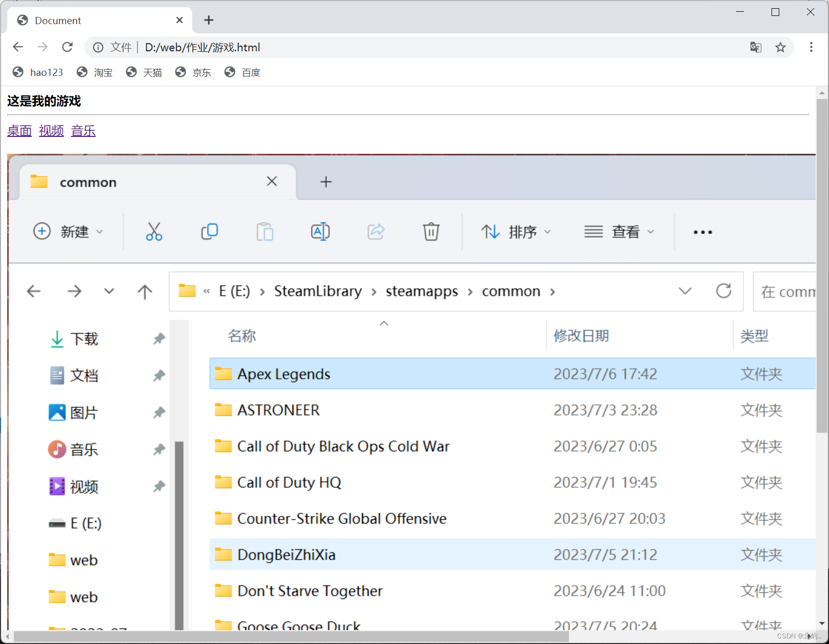The width and height of the screenshot is (829, 644).
Task: Click the Delete trash icon in Explorer toolbar
Action: [x=431, y=232]
